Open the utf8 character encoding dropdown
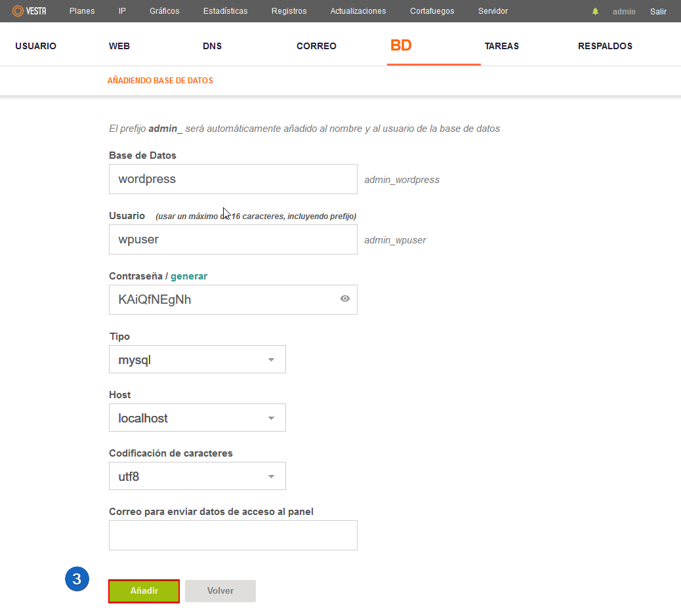681x616 pixels. tap(197, 476)
